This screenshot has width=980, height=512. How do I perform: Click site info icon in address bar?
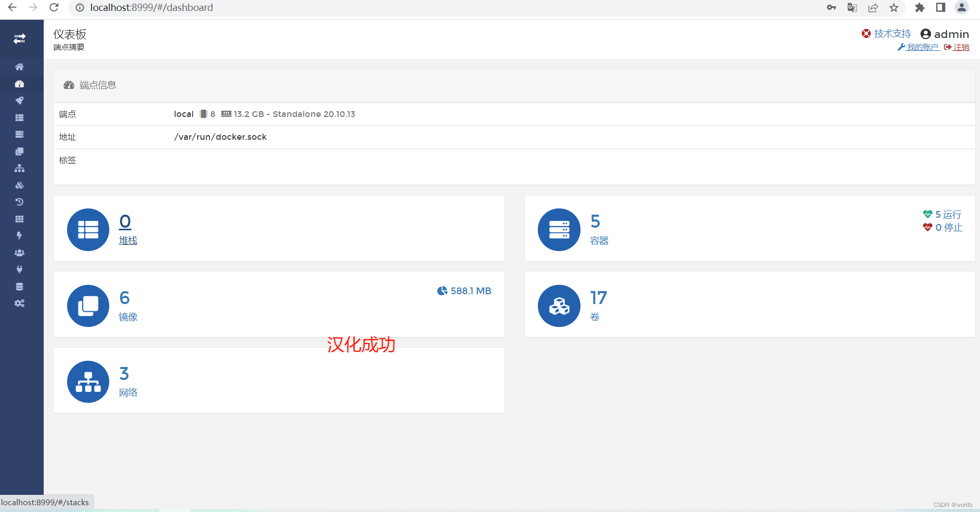(x=80, y=7)
